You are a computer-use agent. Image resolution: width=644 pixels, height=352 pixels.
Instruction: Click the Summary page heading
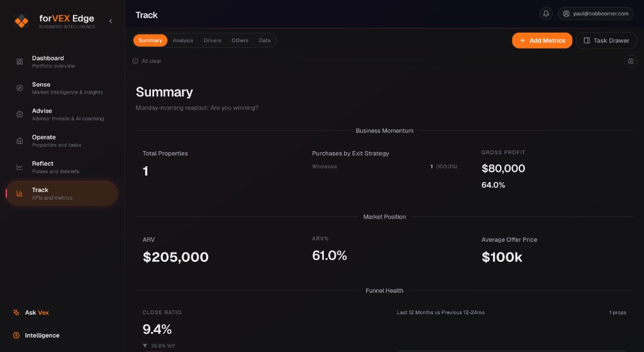point(164,92)
